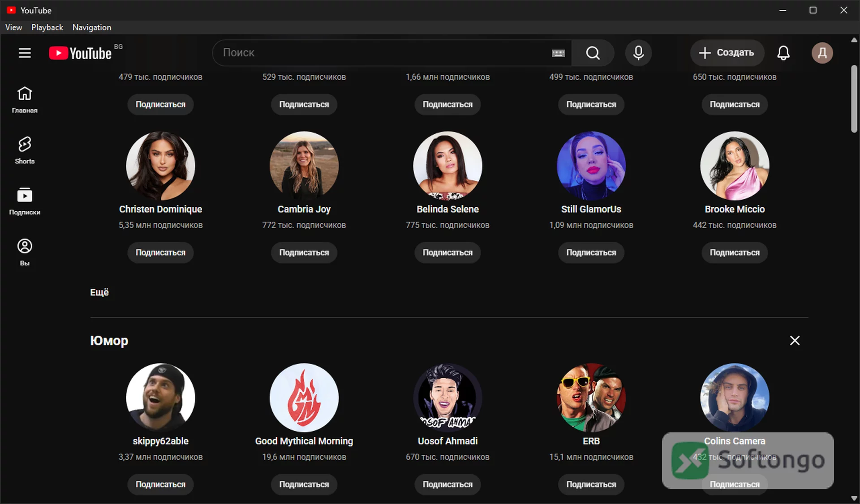Subscribe to channel with 1,66 млн подписчиков

click(447, 104)
